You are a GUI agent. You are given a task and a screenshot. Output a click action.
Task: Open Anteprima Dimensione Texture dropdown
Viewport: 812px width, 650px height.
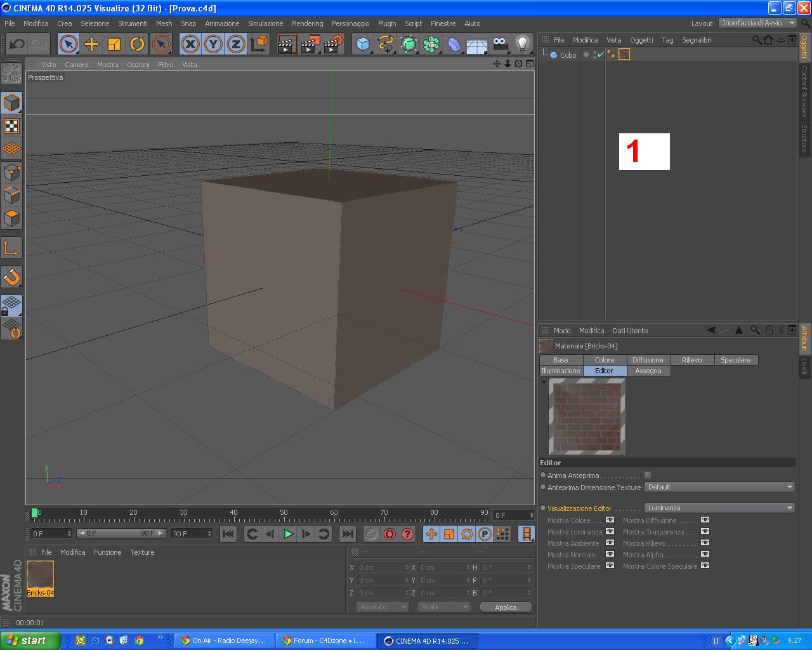pyautogui.click(x=720, y=487)
